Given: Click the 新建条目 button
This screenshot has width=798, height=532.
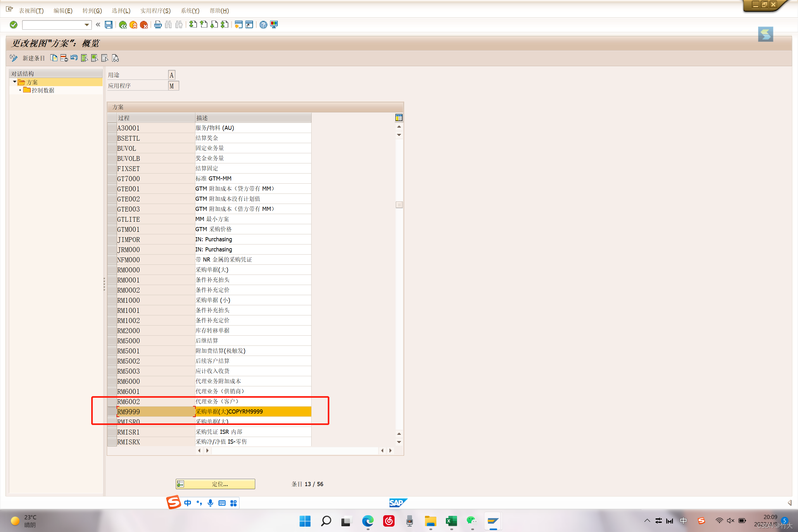Looking at the screenshot, I should (33, 58).
